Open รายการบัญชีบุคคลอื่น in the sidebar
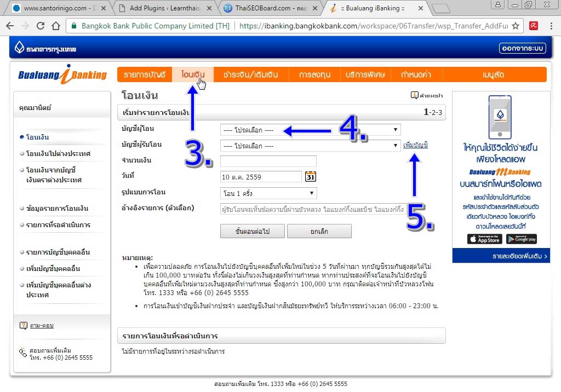Image resolution: width=561 pixels, height=392 pixels. pos(58,252)
